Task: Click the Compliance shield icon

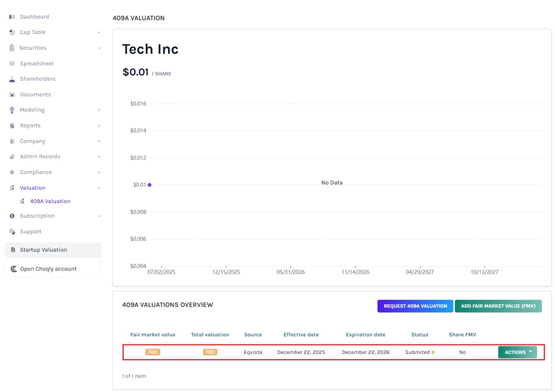Action: pos(12,172)
